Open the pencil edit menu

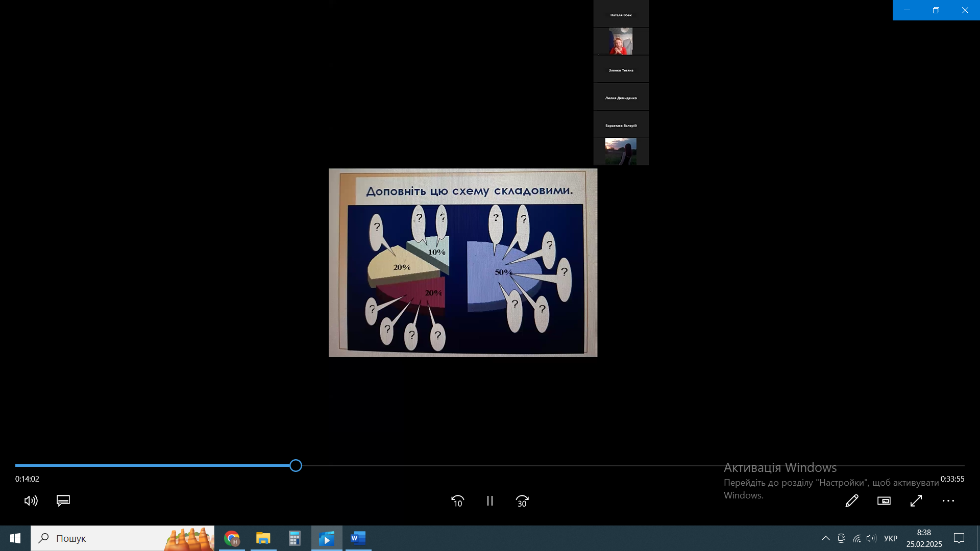click(x=852, y=501)
